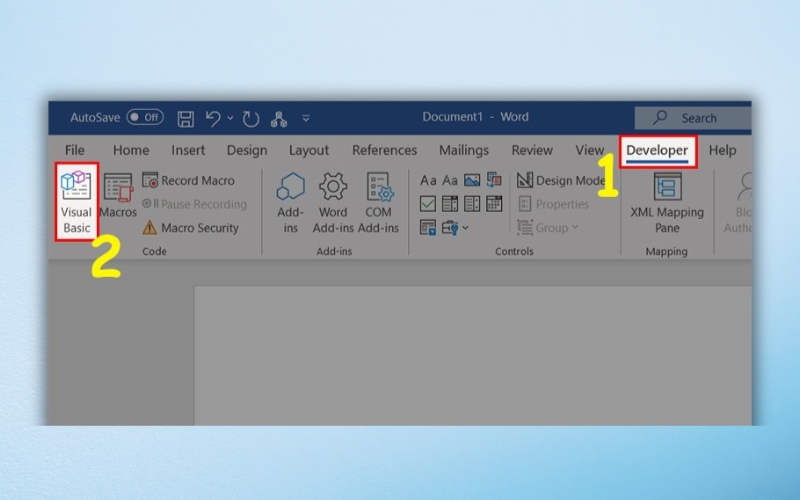Viewport: 800px width, 500px height.
Task: Insert Combo Box content control
Action: tap(449, 204)
